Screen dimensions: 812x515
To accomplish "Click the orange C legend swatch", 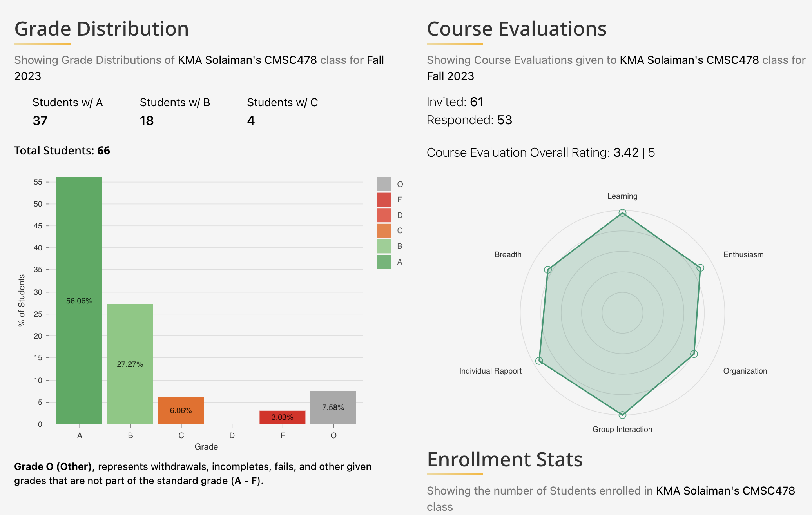I will click(384, 230).
